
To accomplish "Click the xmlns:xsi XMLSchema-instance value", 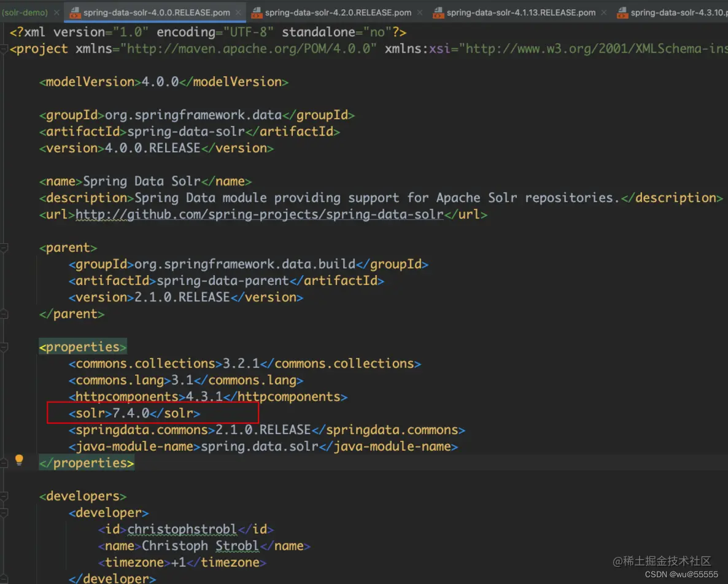I will click(594, 49).
